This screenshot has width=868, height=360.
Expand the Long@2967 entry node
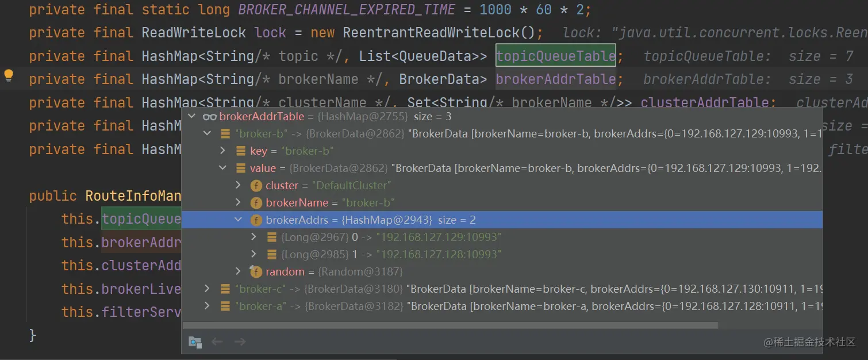click(x=254, y=238)
